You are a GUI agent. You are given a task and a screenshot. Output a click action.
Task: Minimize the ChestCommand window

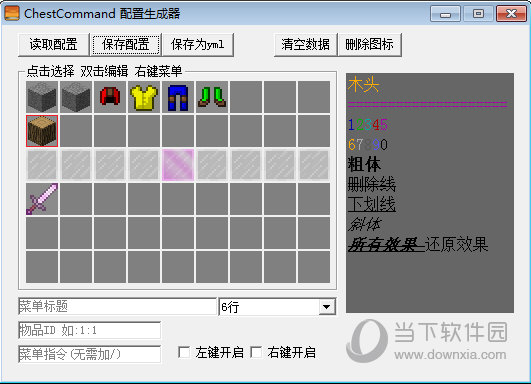pyautogui.click(x=445, y=14)
